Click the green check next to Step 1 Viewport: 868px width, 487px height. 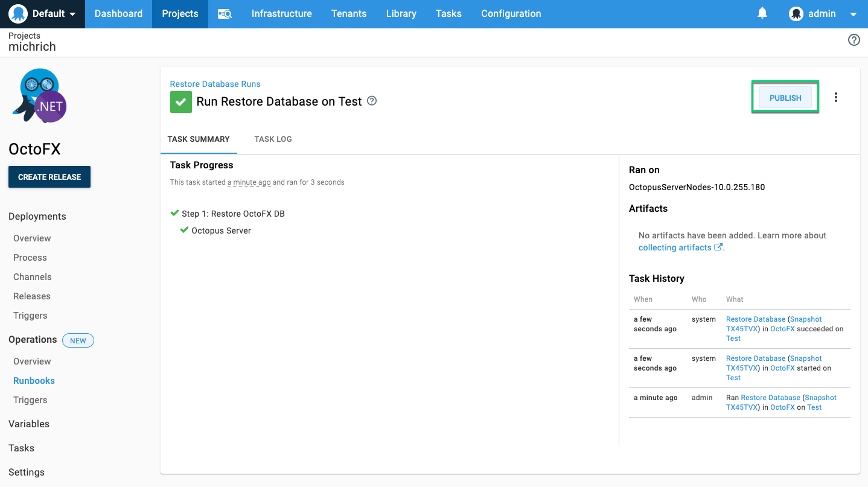click(174, 212)
